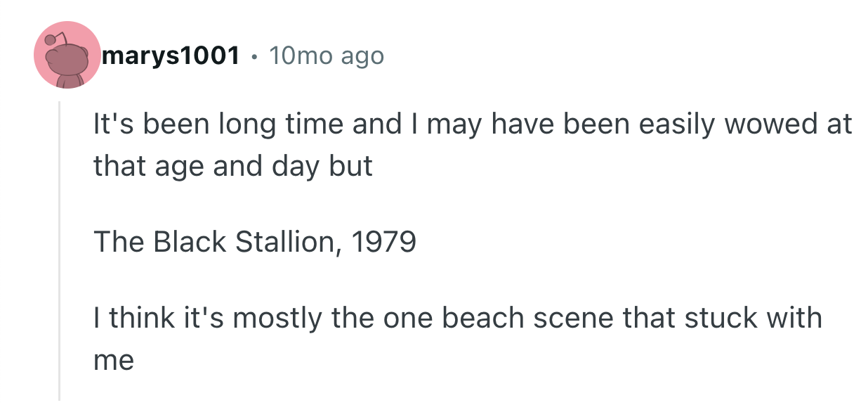
Task: Click the dot separator before the timestamp
Action: pos(254,56)
